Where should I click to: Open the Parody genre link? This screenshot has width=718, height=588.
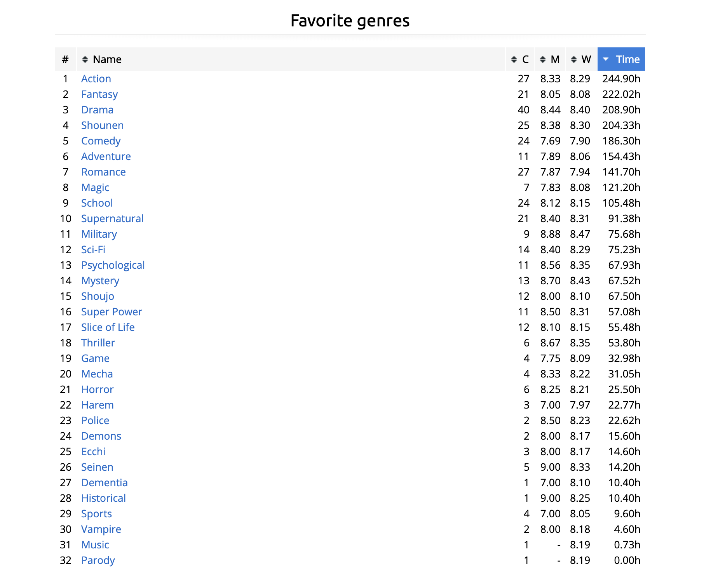click(98, 560)
